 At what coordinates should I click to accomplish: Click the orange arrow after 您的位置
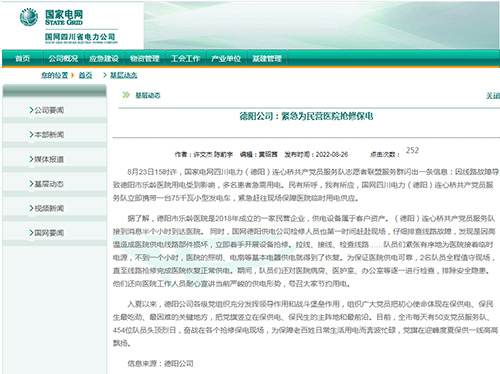point(72,75)
